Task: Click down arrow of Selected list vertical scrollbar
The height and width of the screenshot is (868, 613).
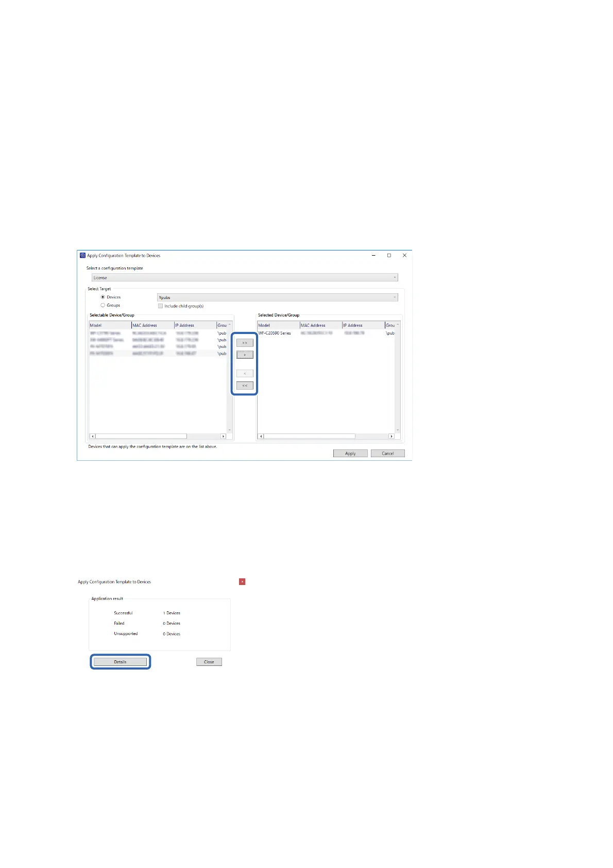Action: (398, 430)
